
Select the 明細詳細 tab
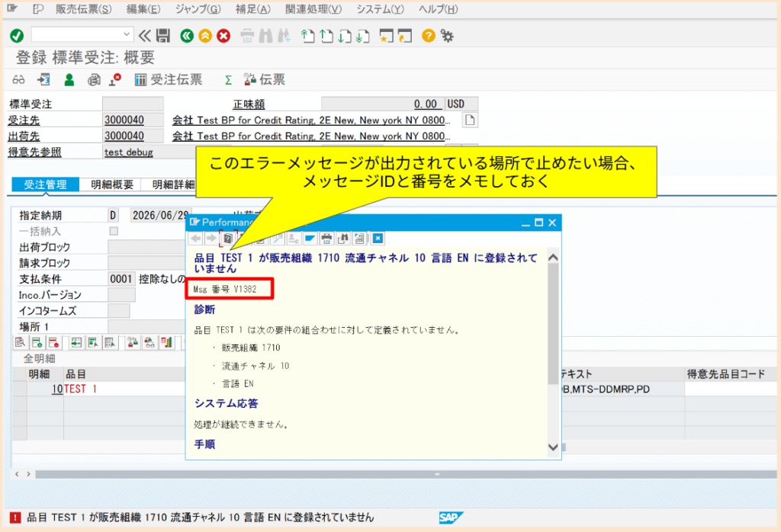tap(173, 184)
